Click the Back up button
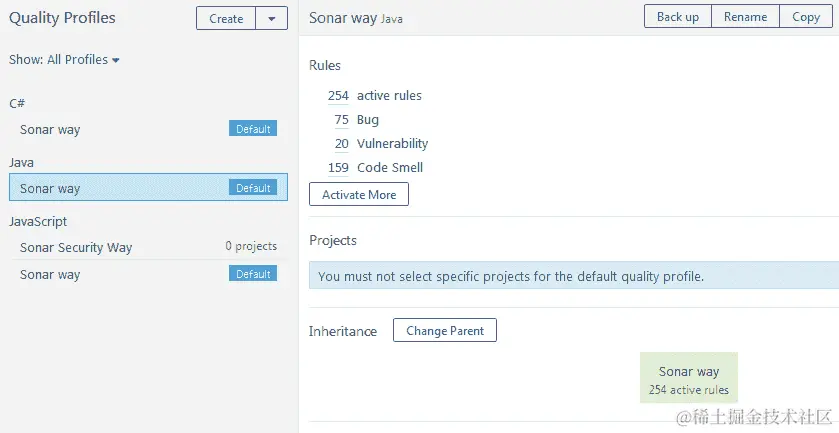839x433 pixels. (677, 17)
